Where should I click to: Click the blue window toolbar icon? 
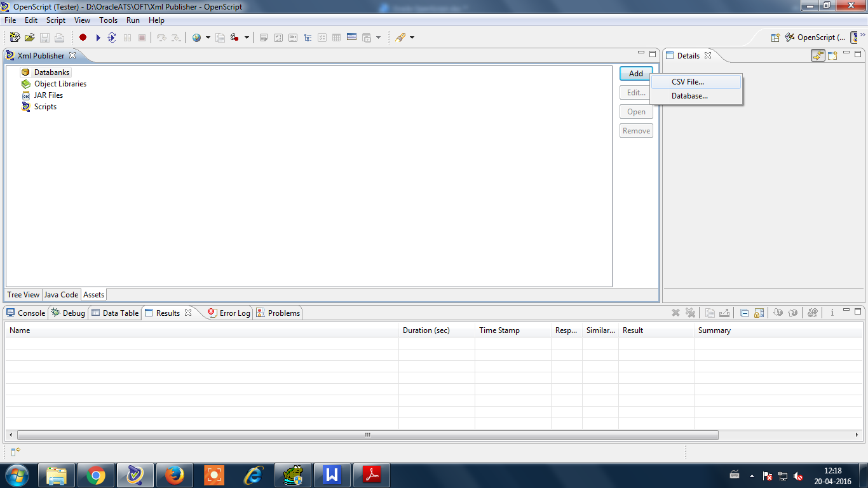[351, 37]
